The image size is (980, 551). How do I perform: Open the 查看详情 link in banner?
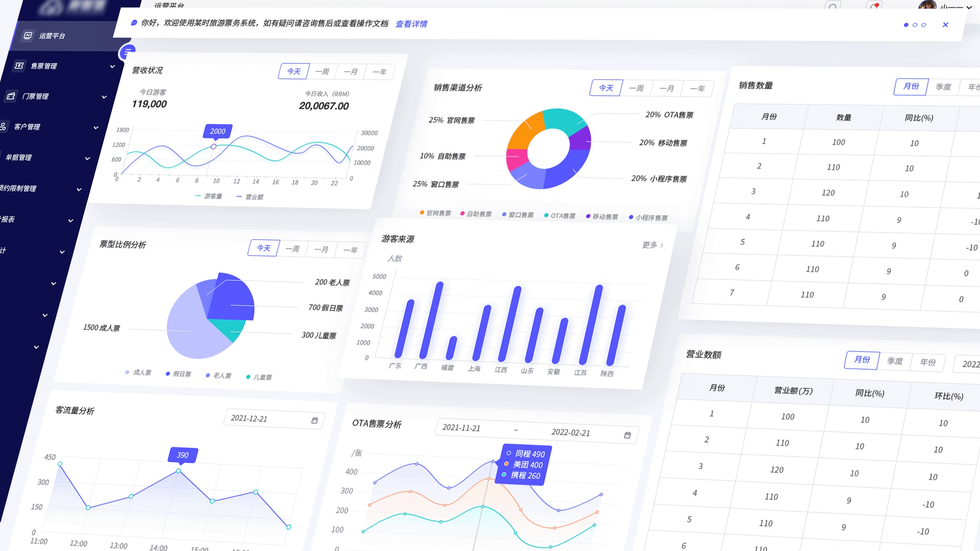click(411, 24)
